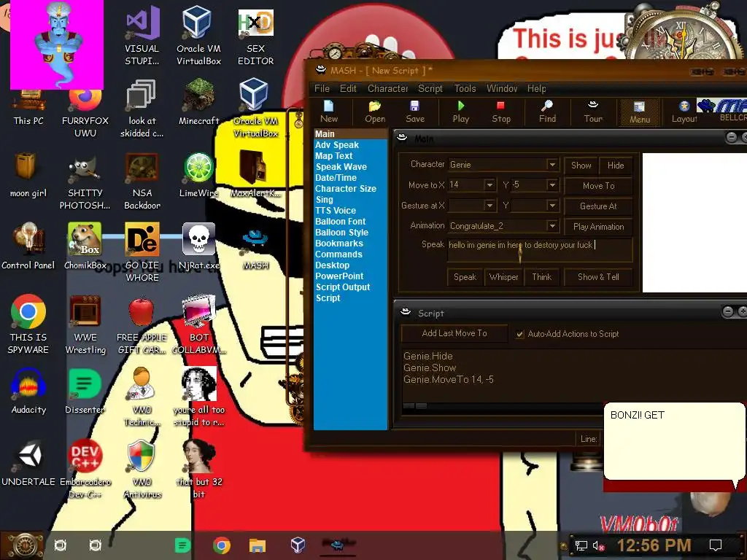Open the Window menu
The height and width of the screenshot is (560, 747).
click(x=502, y=88)
